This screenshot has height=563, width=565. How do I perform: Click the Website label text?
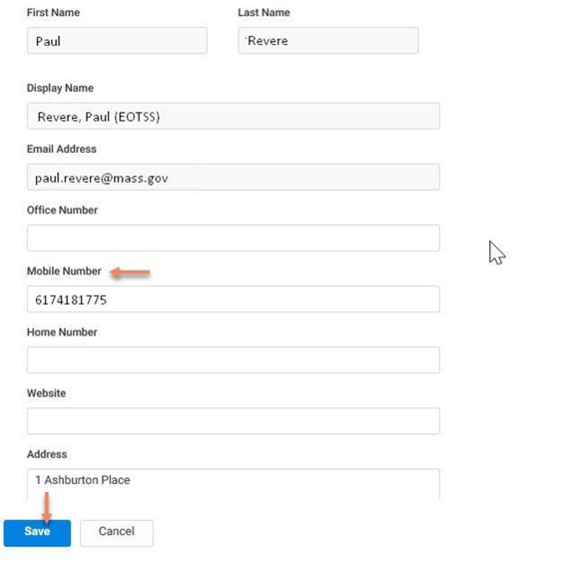46,393
